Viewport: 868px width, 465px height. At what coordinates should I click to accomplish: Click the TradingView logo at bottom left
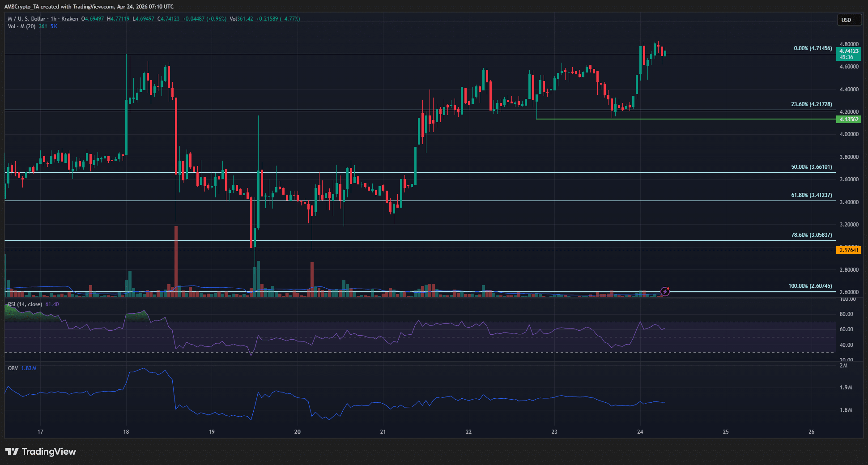point(41,452)
